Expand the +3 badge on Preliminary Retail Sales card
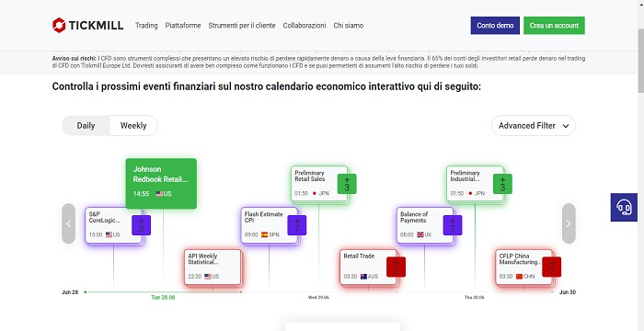644x331 pixels. click(x=347, y=184)
